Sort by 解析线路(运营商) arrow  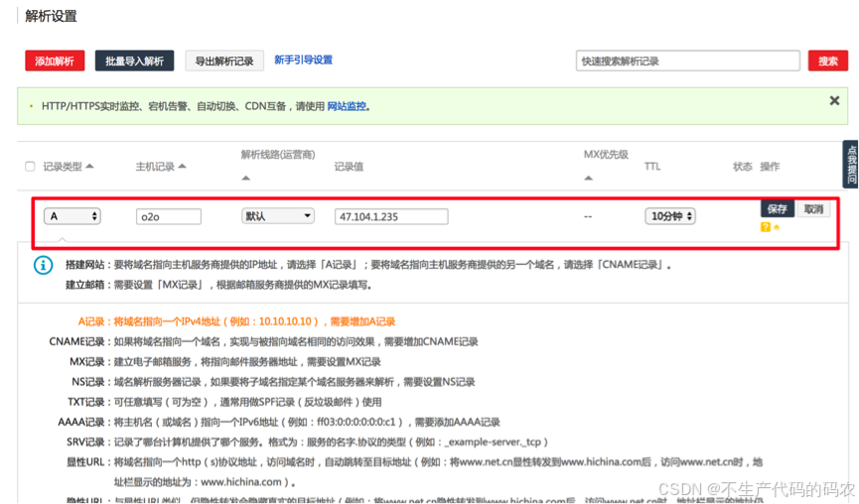click(x=246, y=178)
